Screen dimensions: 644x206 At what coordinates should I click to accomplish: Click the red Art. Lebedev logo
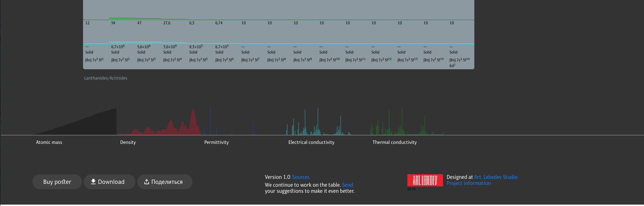click(x=425, y=180)
